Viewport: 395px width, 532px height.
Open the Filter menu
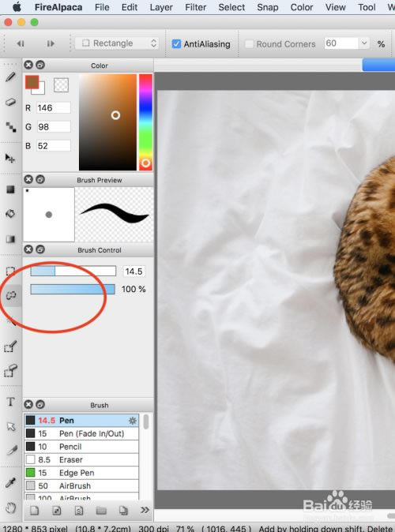pos(195,7)
